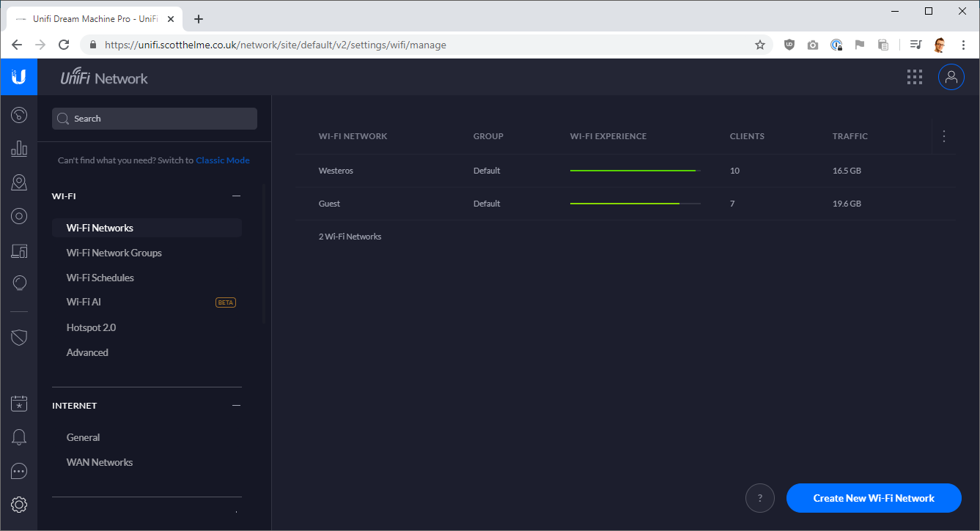This screenshot has width=980, height=531.
Task: Sort by CLIENTS column header
Action: click(747, 136)
